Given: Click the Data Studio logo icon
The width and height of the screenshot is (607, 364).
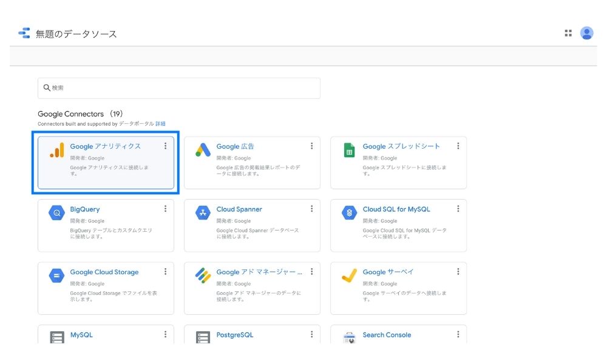Looking at the screenshot, I should point(24,33).
